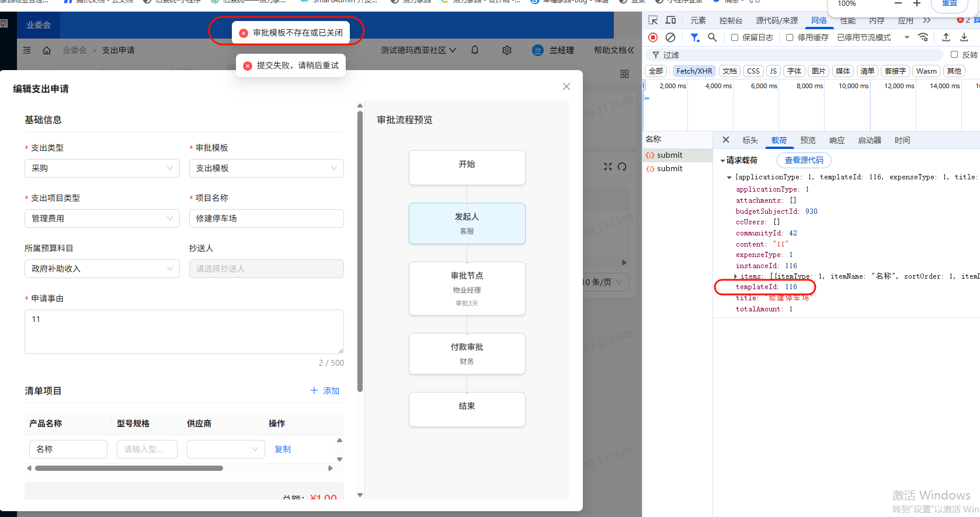Click the DevTools search magnifier icon
980x517 pixels.
713,37
